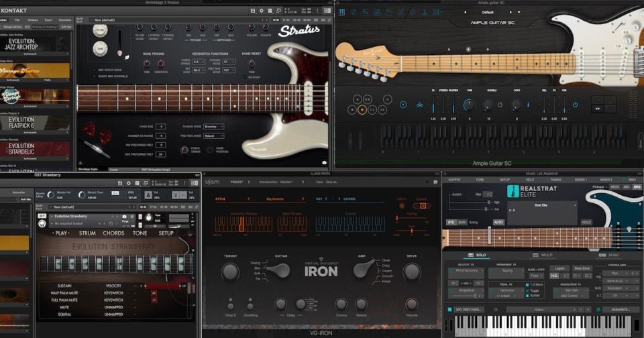This screenshot has height=338, width=644.
Task: Click the comment icon in UJAM IRON top-right
Action: tap(435, 182)
